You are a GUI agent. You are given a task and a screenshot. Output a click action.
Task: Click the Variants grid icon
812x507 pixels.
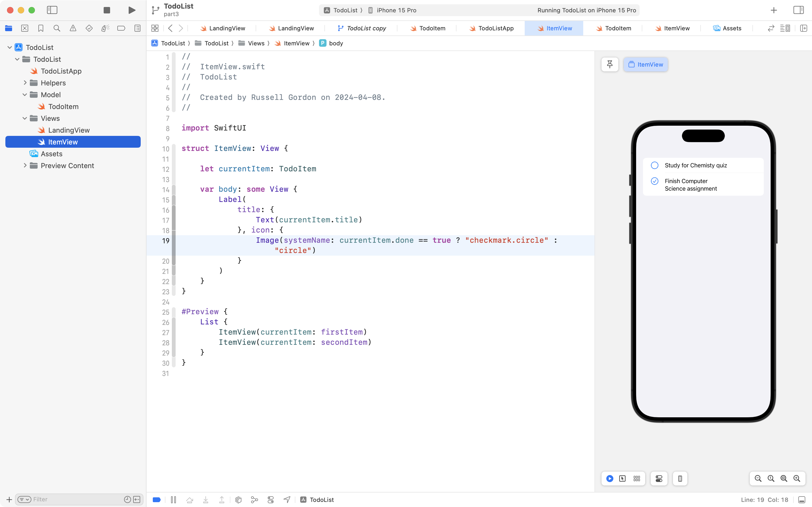[x=637, y=479]
